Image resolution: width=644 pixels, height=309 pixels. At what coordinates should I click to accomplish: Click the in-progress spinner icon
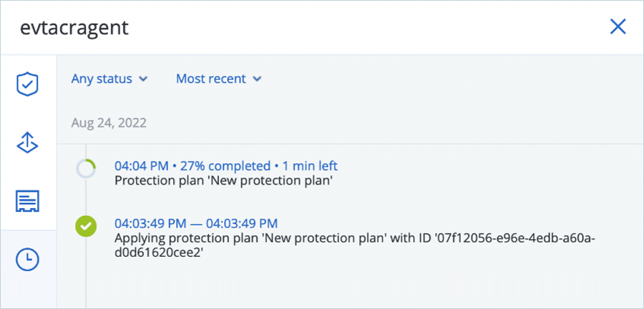[86, 169]
